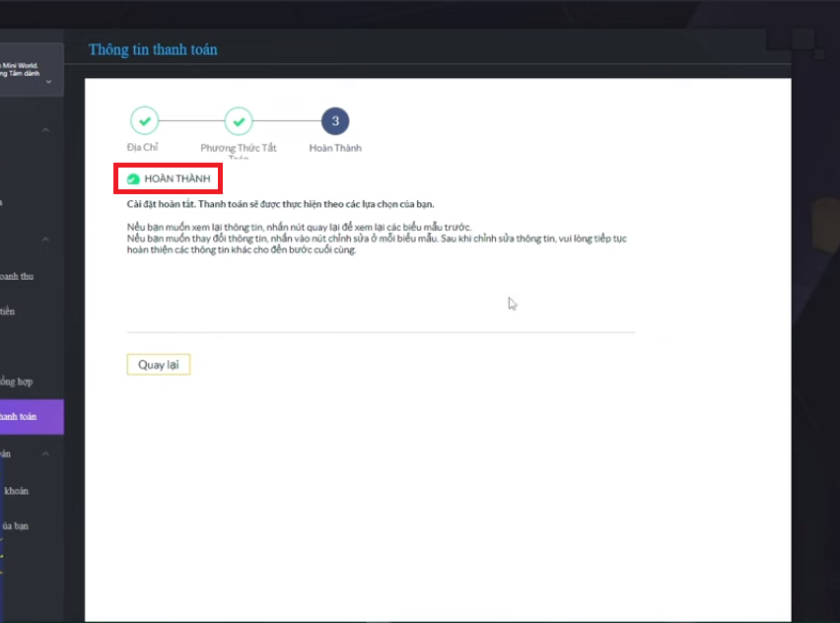Click the step 3 Hoàn Thành circle
Screen dimensions: 840x623
click(335, 121)
